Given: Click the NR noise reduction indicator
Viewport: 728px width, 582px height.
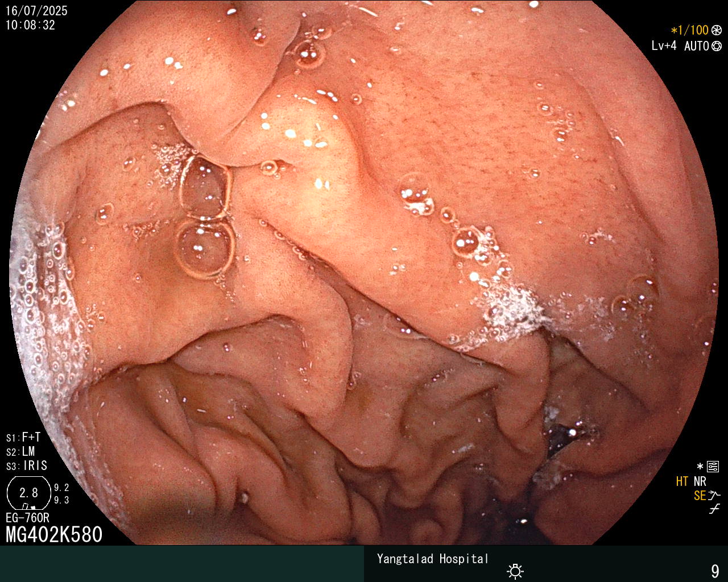Looking at the screenshot, I should pos(700,481).
